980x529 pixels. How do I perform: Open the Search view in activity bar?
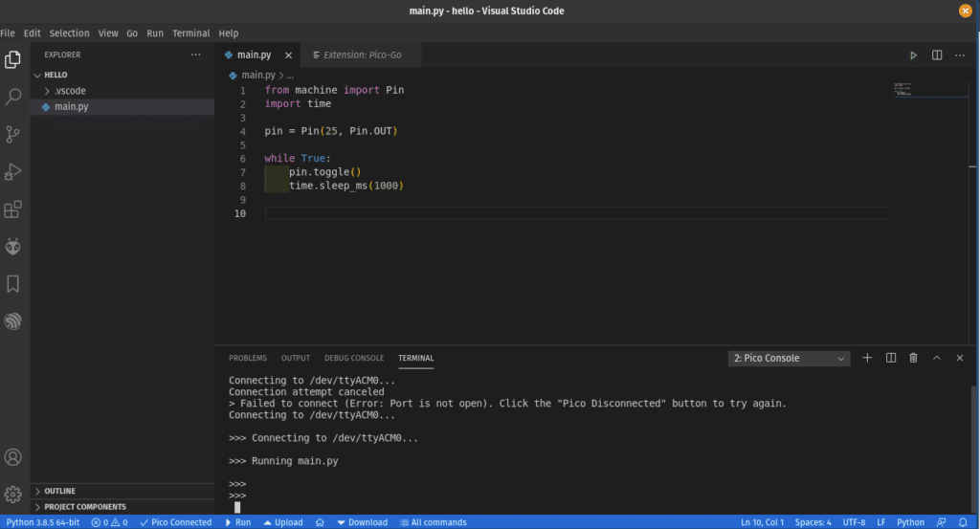[x=13, y=97]
